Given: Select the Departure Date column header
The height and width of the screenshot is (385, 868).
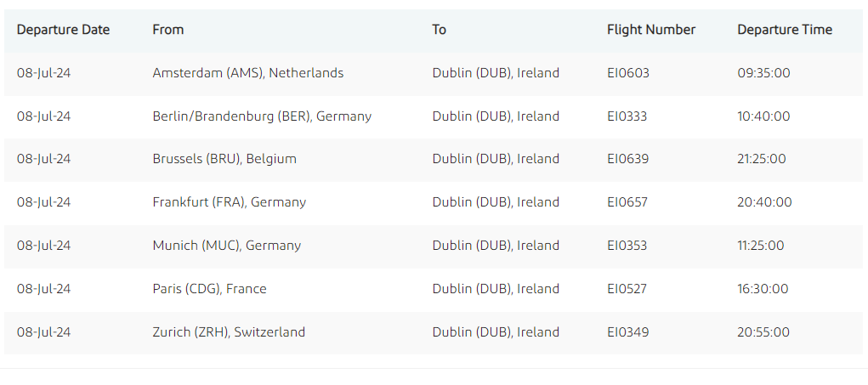Looking at the screenshot, I should [x=63, y=30].
